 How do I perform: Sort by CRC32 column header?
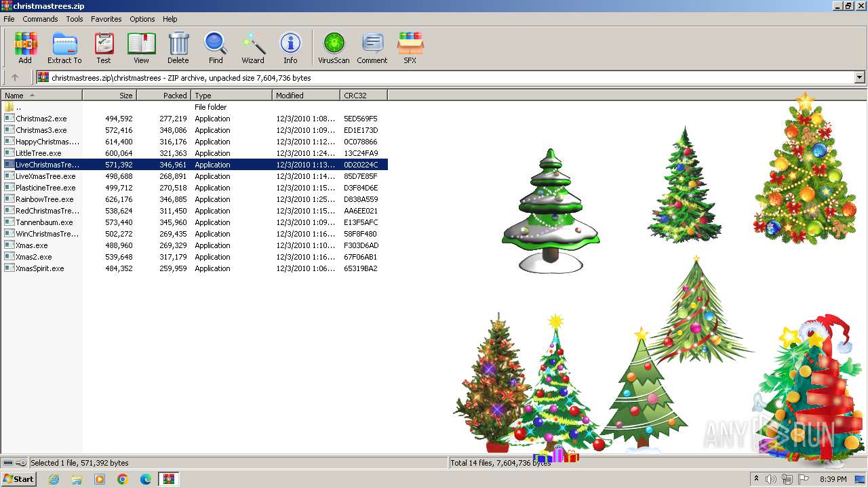(363, 96)
